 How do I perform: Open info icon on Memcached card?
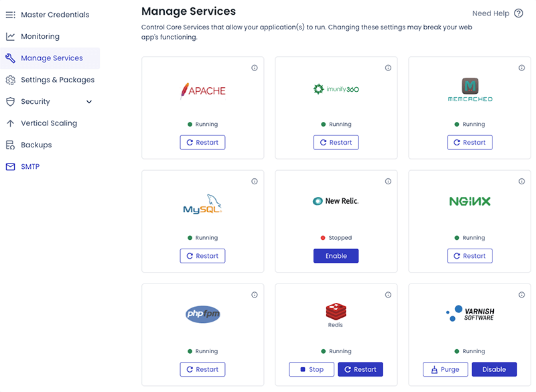point(521,68)
